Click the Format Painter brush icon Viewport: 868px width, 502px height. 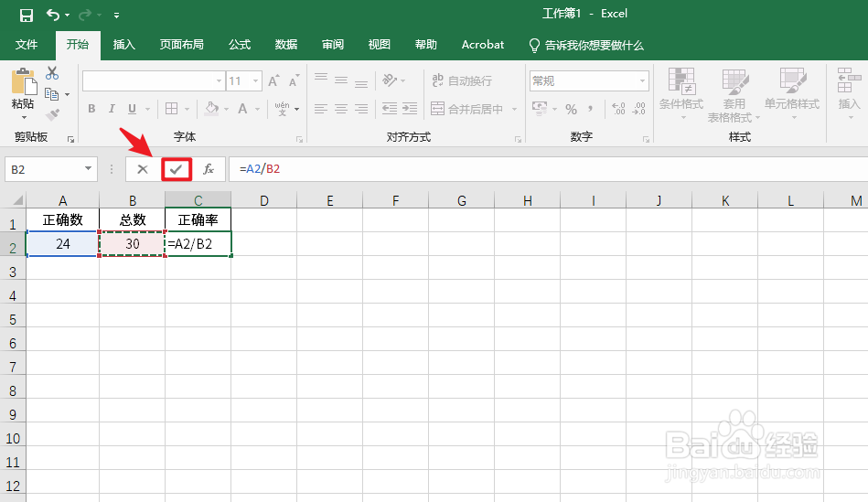(52, 114)
